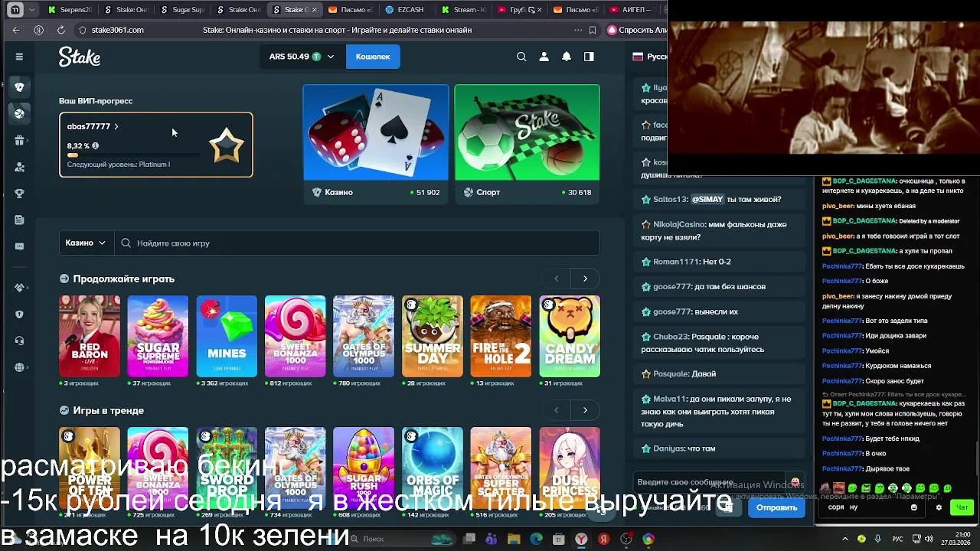Click the Введите свое сообщение chat field
The width and height of the screenshot is (980, 551).
coord(710,482)
